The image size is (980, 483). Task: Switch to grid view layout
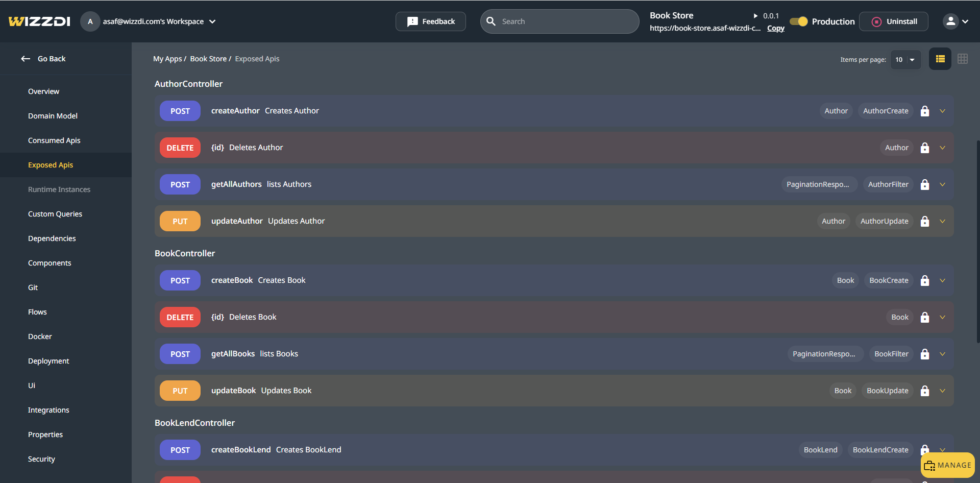tap(962, 59)
